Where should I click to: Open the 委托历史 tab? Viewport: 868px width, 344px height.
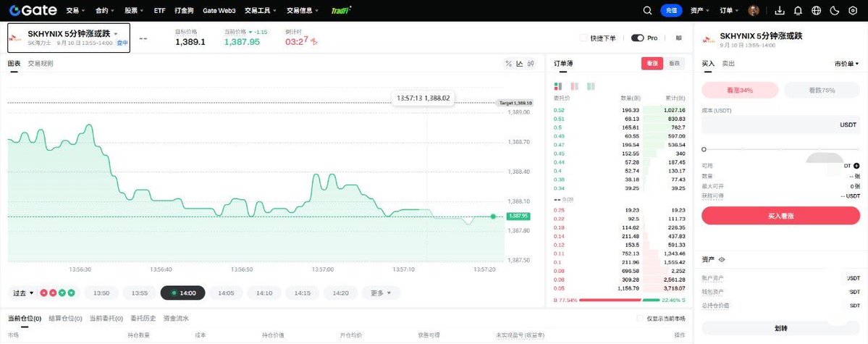[x=143, y=319]
